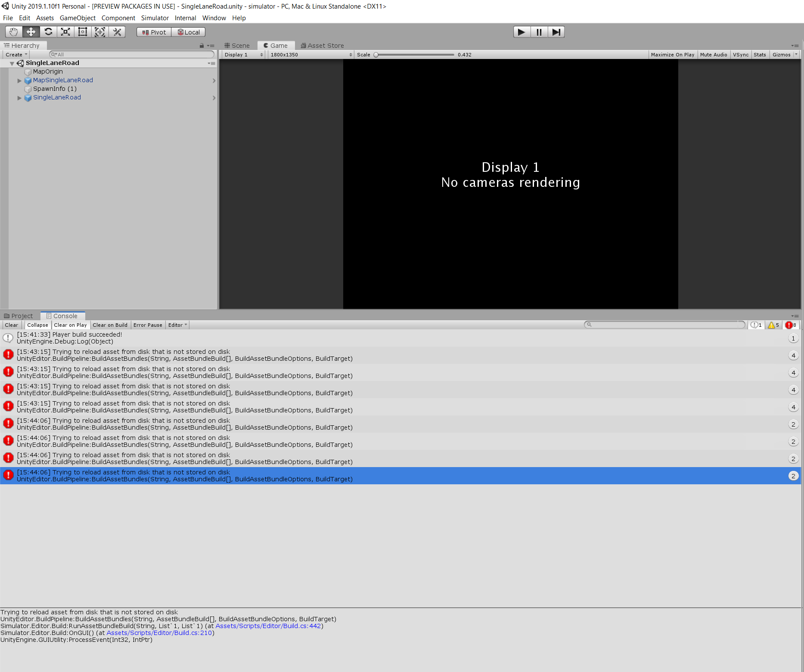Open the GameObject menu
The image size is (804, 672).
pyautogui.click(x=78, y=18)
